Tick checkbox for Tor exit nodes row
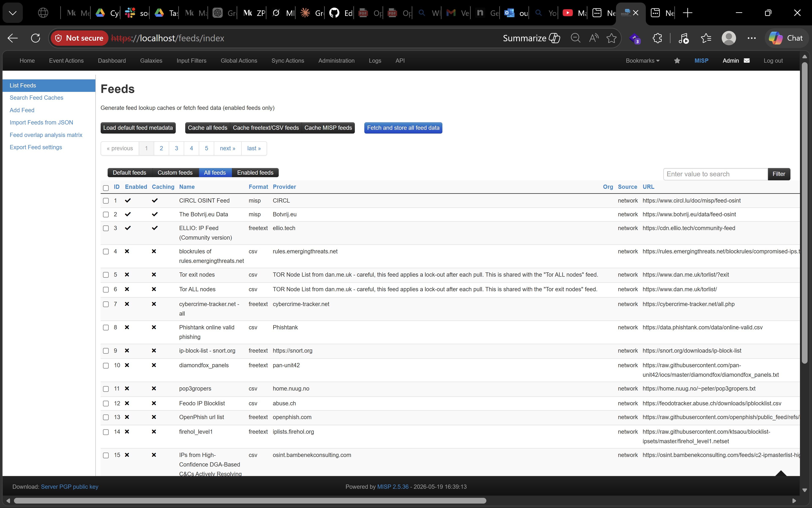The width and height of the screenshot is (812, 508). click(106, 275)
